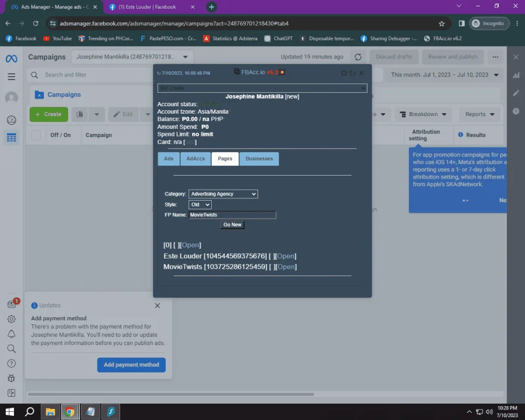Click the Go New button
525x420 pixels.
[232, 225]
